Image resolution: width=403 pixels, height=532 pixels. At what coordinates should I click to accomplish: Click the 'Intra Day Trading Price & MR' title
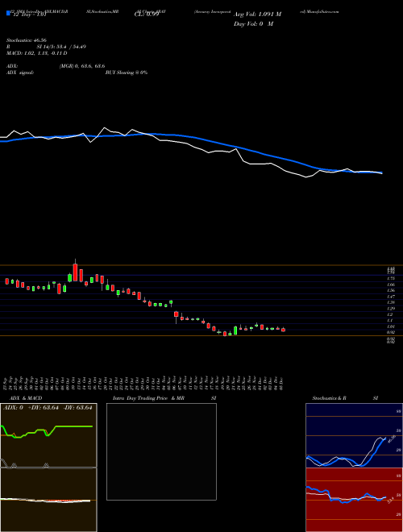148,398
